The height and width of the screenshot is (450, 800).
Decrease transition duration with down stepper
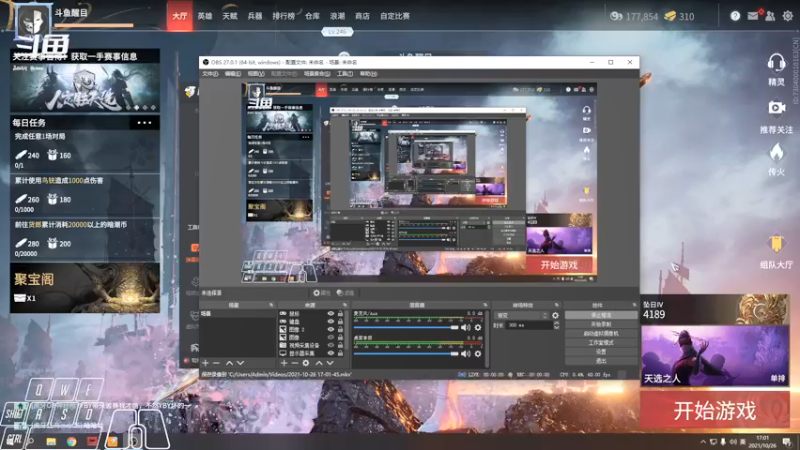[557, 327]
